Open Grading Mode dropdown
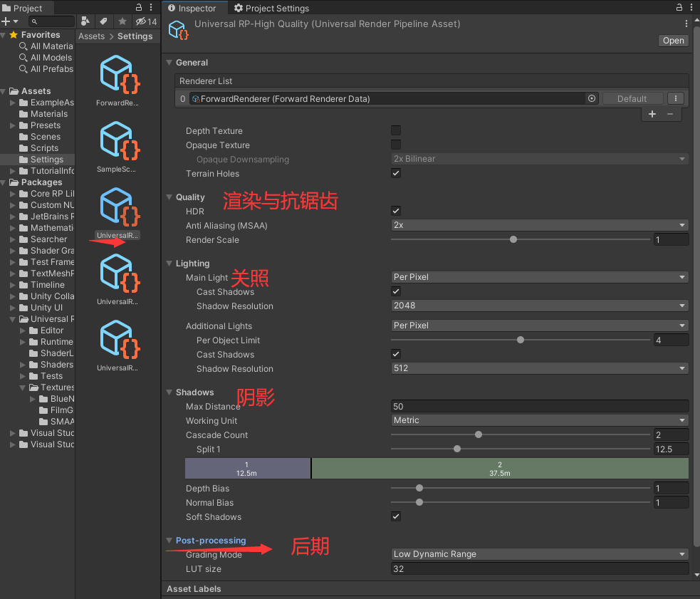This screenshot has height=599, width=700. click(539, 554)
